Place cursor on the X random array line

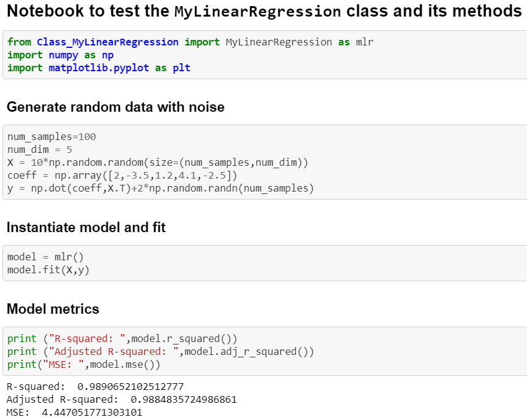tap(157, 163)
